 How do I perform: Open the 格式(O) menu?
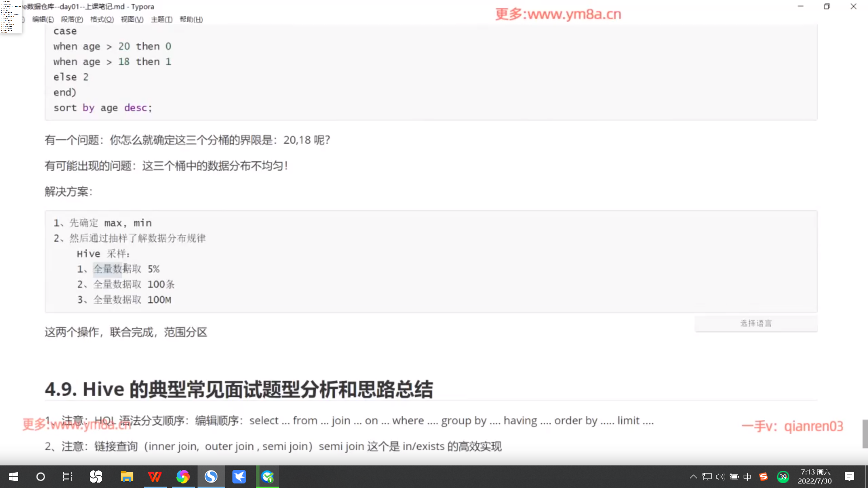102,19
